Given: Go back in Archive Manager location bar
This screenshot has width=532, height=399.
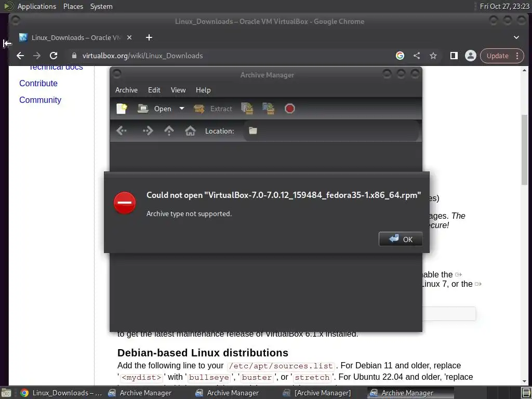Looking at the screenshot, I should [x=121, y=130].
